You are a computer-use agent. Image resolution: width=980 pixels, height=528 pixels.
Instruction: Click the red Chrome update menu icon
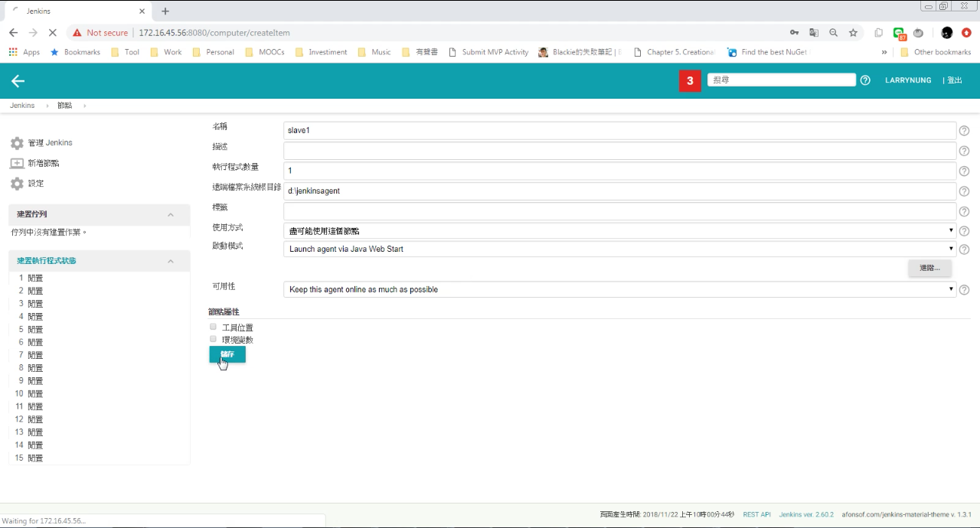click(x=967, y=33)
